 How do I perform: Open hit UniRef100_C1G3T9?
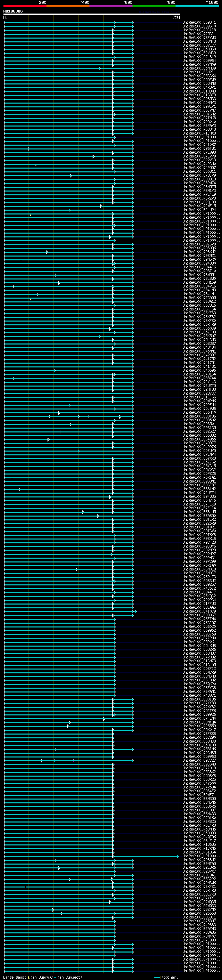[x=199, y=95]
